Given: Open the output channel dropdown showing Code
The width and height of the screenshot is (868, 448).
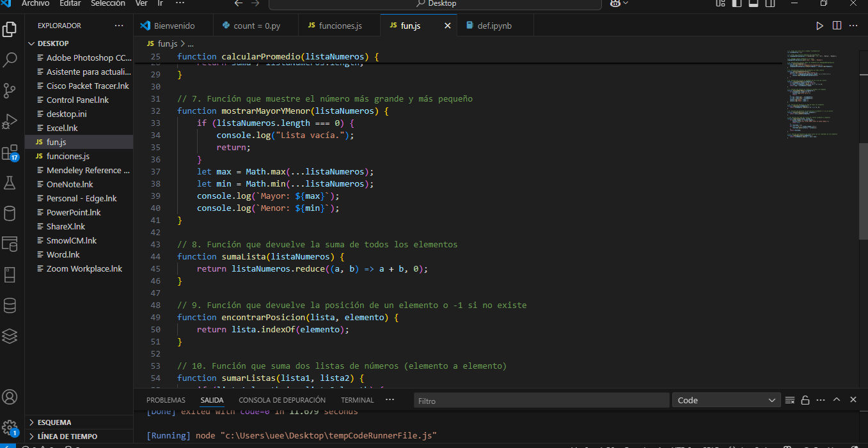Looking at the screenshot, I should (x=726, y=400).
